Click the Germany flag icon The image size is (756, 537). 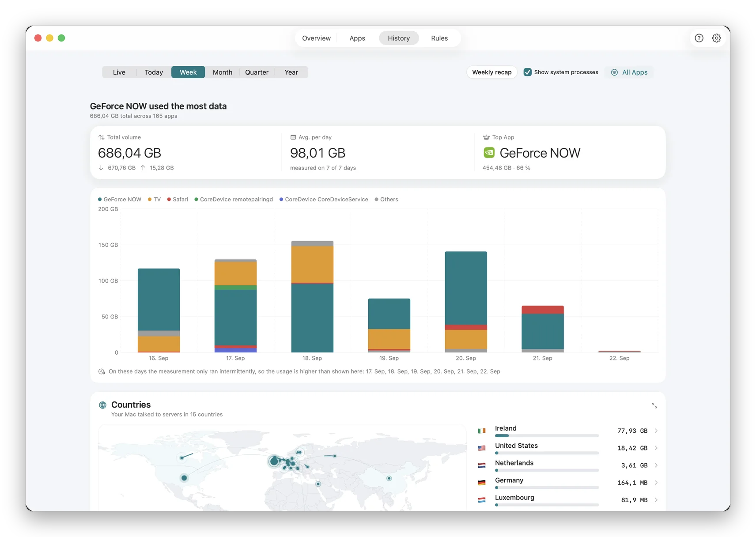click(482, 482)
